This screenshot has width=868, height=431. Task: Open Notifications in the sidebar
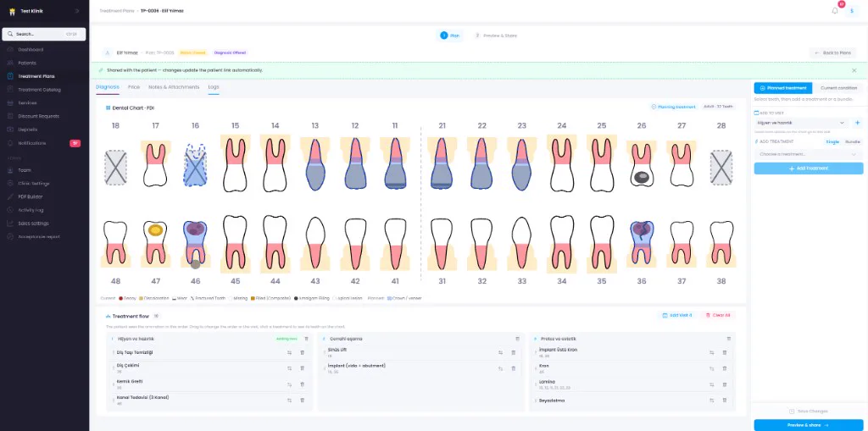coord(44,143)
